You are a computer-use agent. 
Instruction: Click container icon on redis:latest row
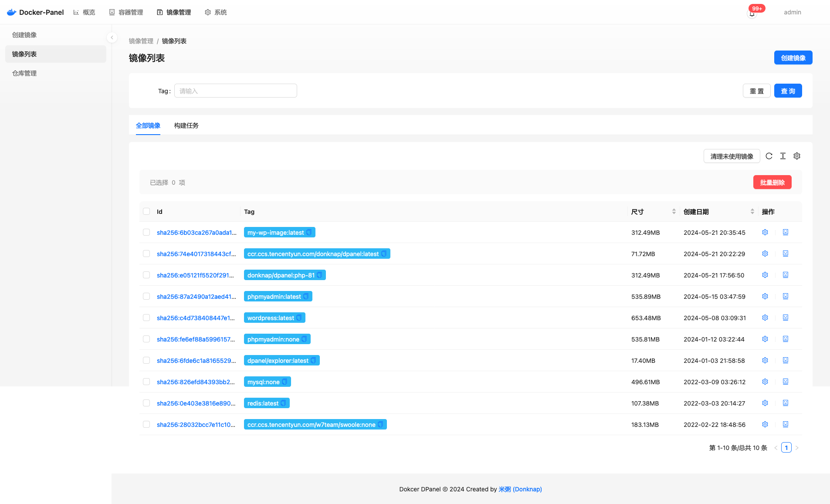point(785,403)
